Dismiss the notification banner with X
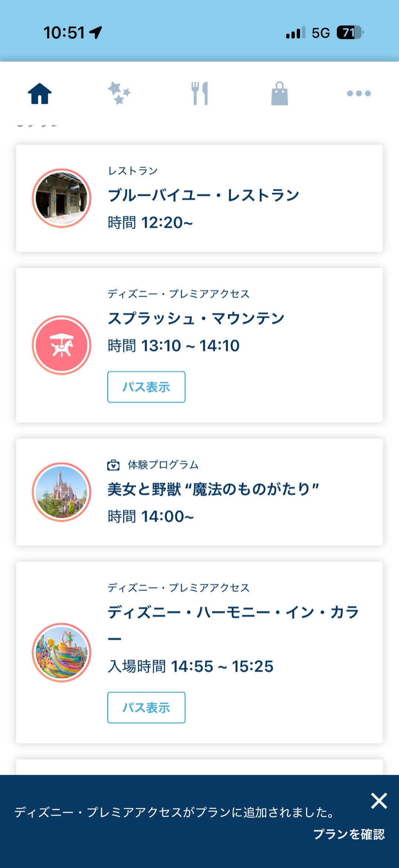This screenshot has width=399, height=868. tap(379, 801)
